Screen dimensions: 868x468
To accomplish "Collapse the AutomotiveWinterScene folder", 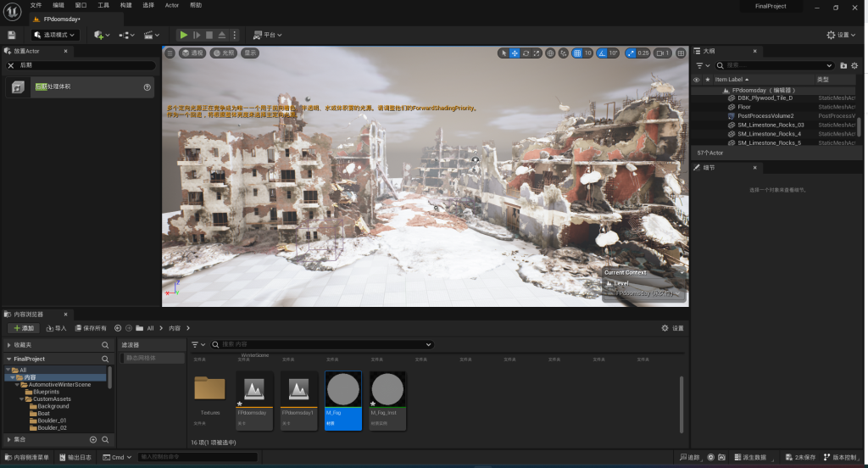I will point(17,385).
